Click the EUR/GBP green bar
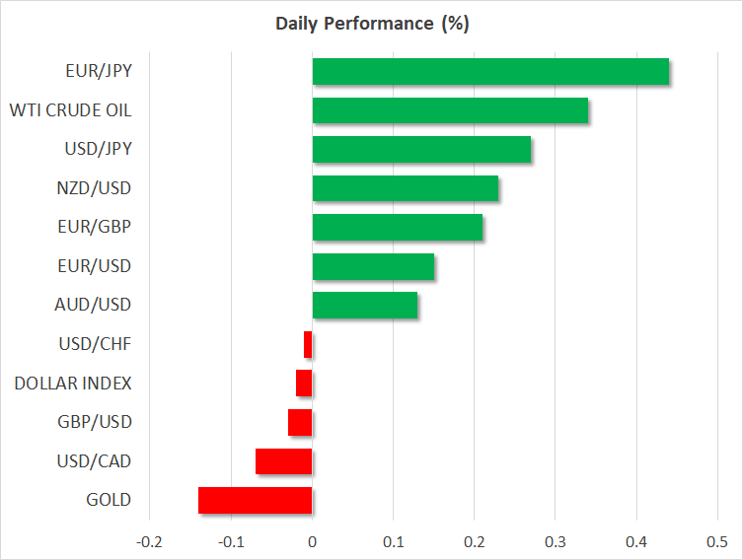 tap(398, 228)
